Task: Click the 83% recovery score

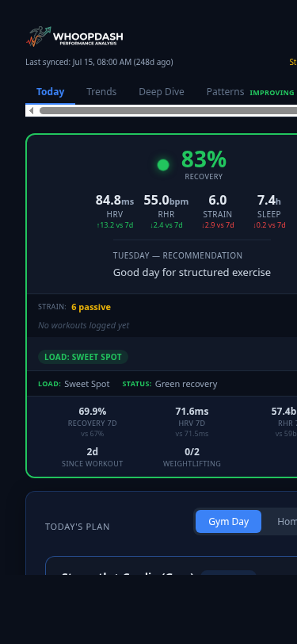Action: (x=204, y=159)
